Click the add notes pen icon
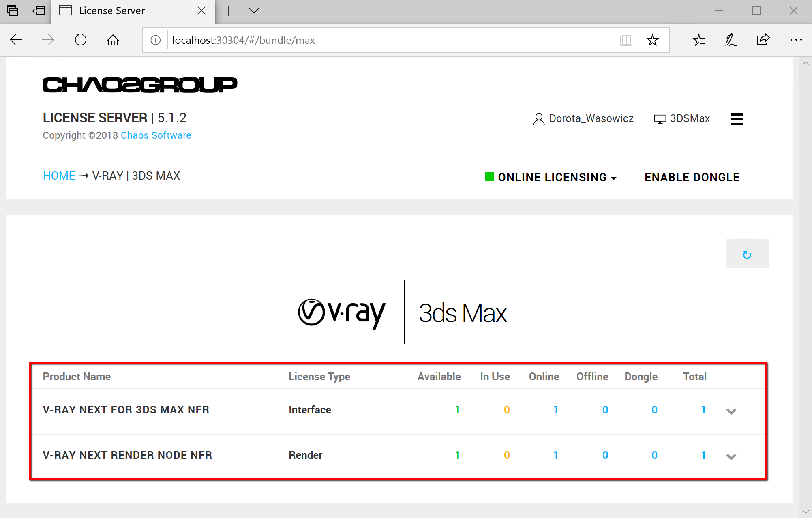This screenshot has height=518, width=812. click(x=731, y=40)
